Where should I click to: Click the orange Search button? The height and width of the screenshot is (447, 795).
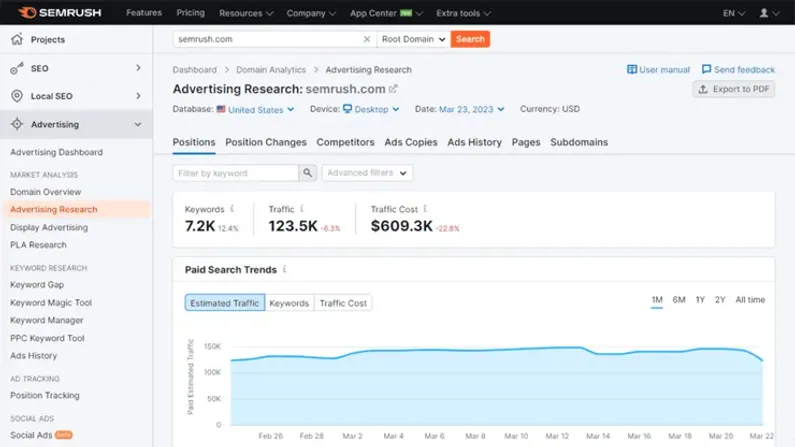point(470,39)
